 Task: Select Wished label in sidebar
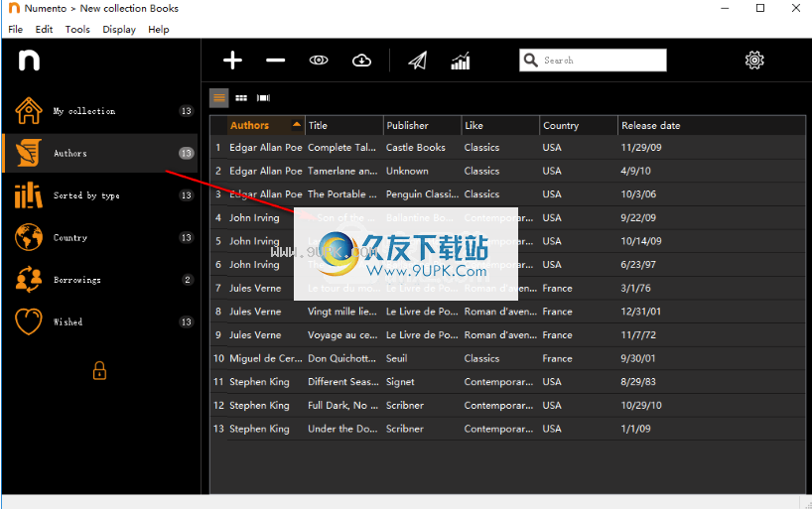68,322
